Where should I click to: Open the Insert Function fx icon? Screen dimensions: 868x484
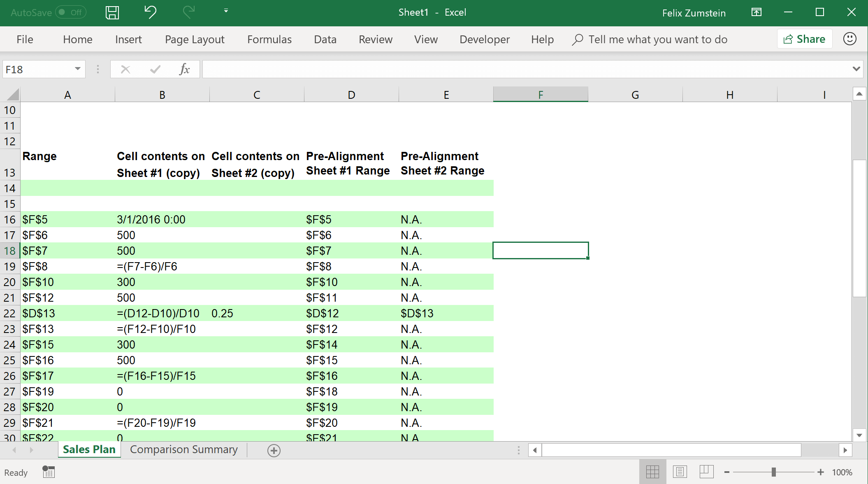[x=184, y=69]
